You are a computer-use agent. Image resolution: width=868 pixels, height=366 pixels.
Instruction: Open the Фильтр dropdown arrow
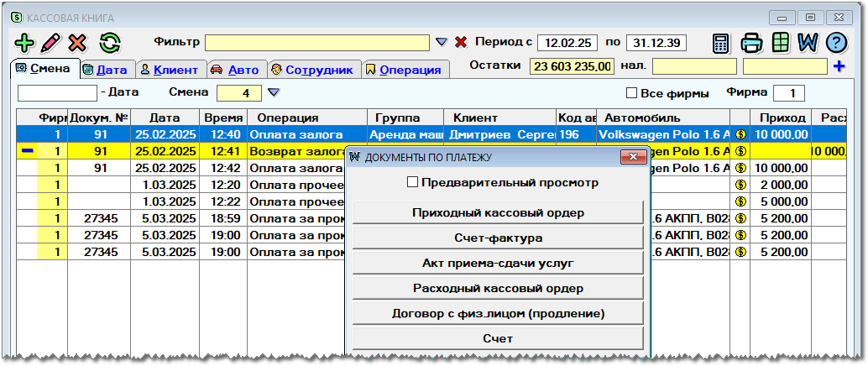coord(442,42)
